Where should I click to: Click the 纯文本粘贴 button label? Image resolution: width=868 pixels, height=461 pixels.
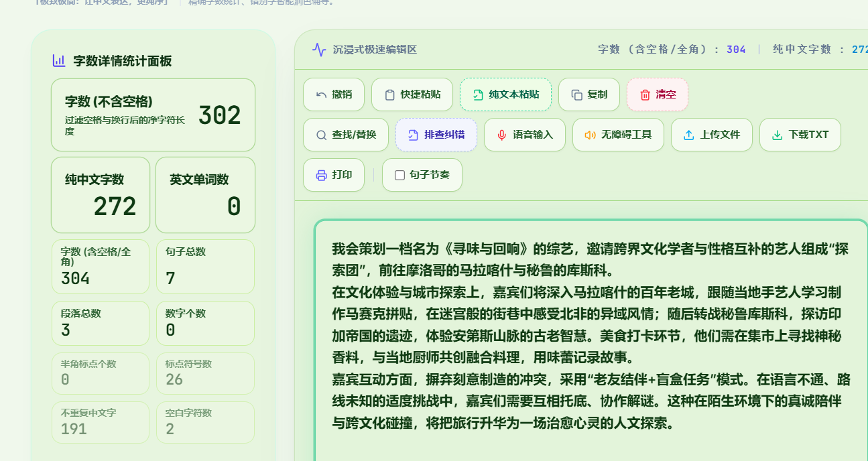point(514,94)
